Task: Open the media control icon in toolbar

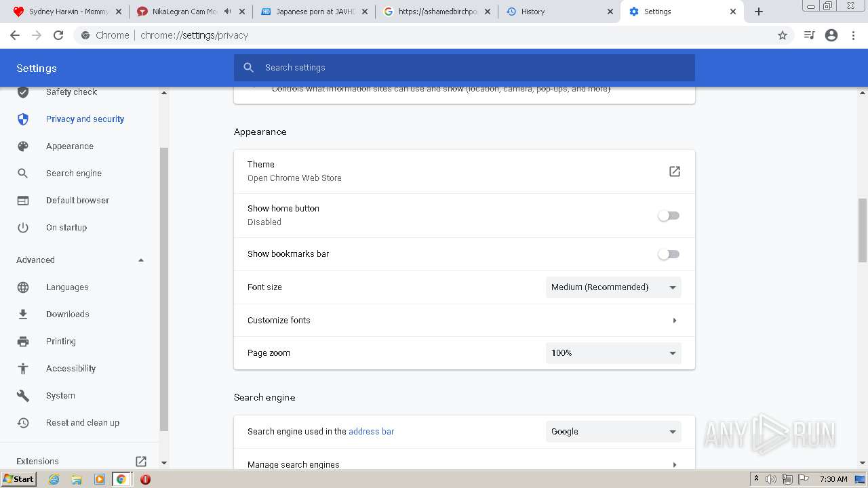Action: point(809,35)
